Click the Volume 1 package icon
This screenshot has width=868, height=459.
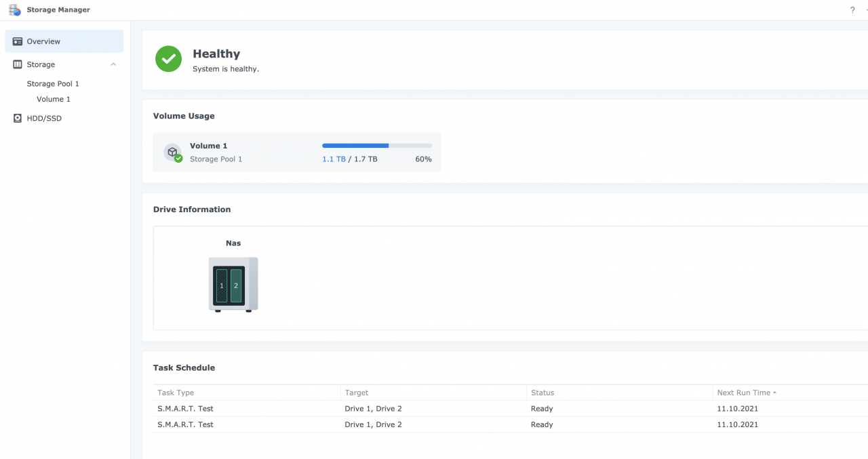[172, 151]
